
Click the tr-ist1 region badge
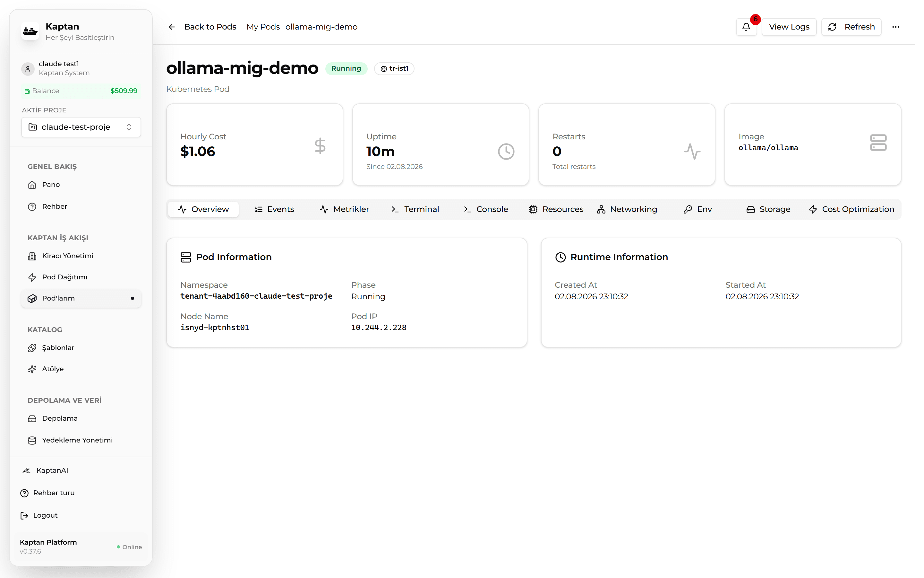click(x=394, y=68)
